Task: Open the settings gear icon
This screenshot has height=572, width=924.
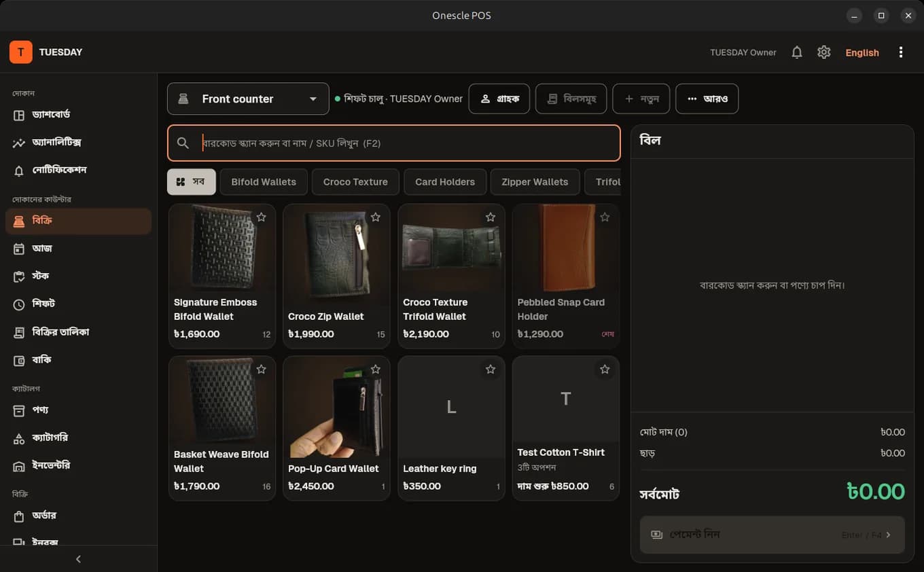Action: pos(824,52)
